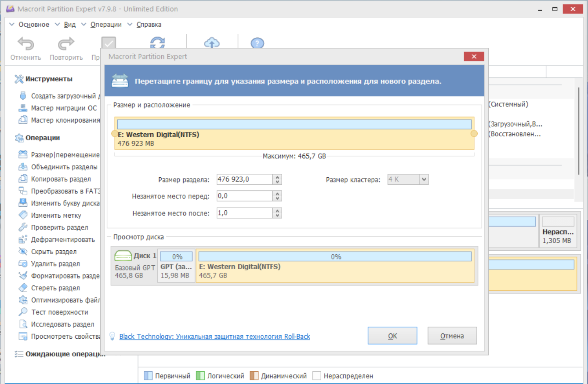
Task: Click Нераспределен legend color swatch
Action: (317, 376)
